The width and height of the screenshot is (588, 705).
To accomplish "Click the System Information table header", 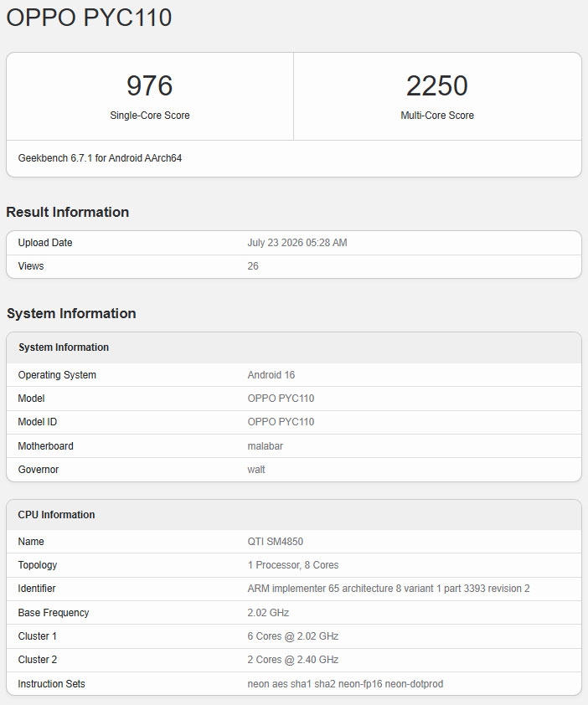I will coord(64,347).
